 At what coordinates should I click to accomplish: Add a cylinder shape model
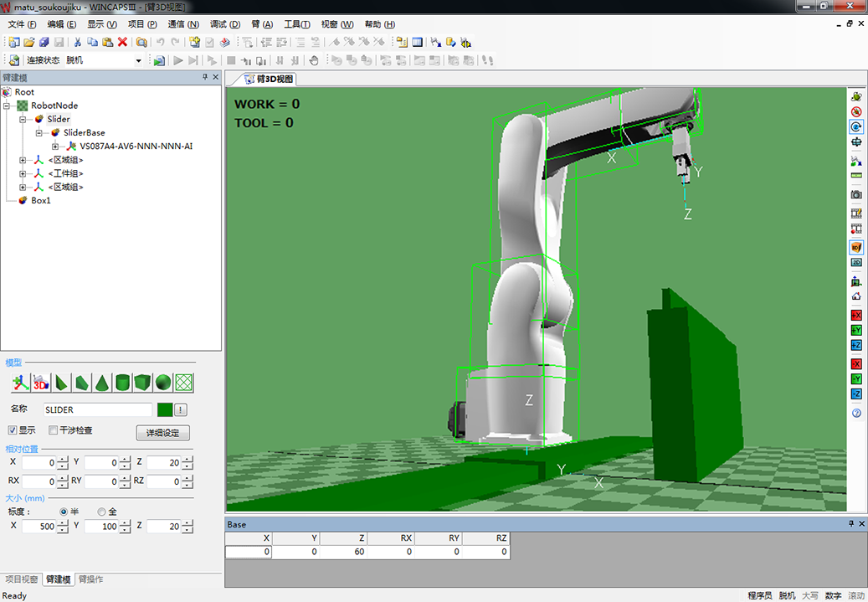click(122, 382)
